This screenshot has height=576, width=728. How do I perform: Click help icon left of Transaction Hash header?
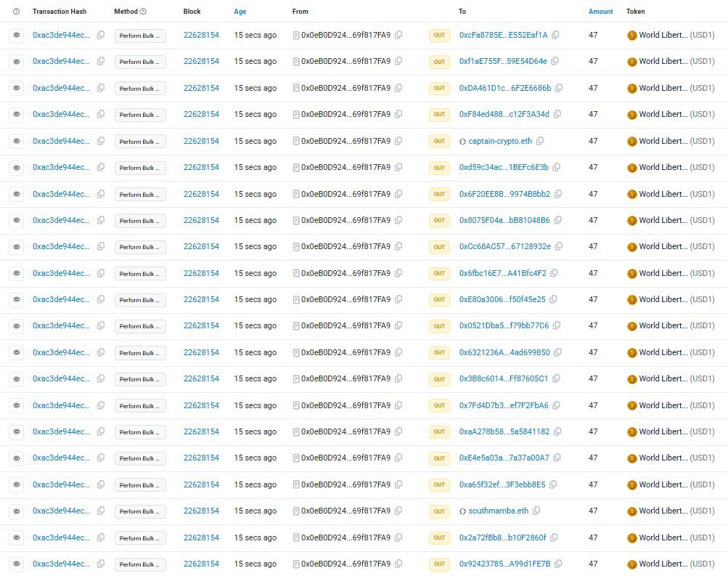coord(16,11)
